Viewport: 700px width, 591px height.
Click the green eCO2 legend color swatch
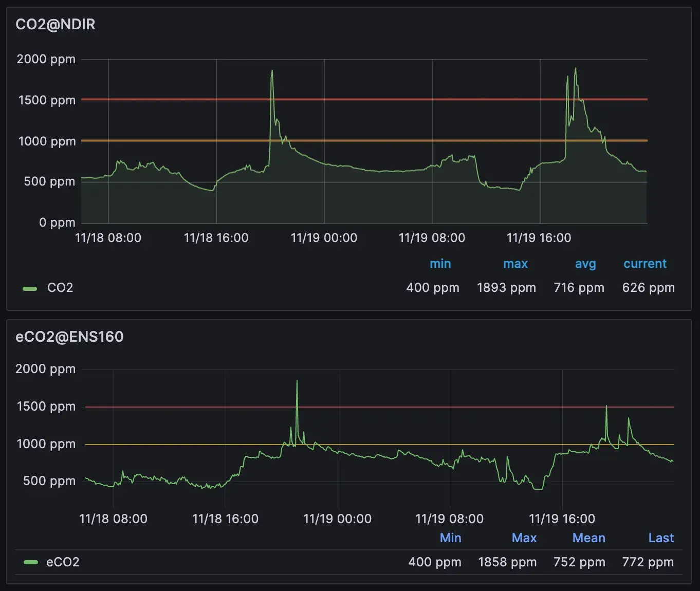[31, 562]
